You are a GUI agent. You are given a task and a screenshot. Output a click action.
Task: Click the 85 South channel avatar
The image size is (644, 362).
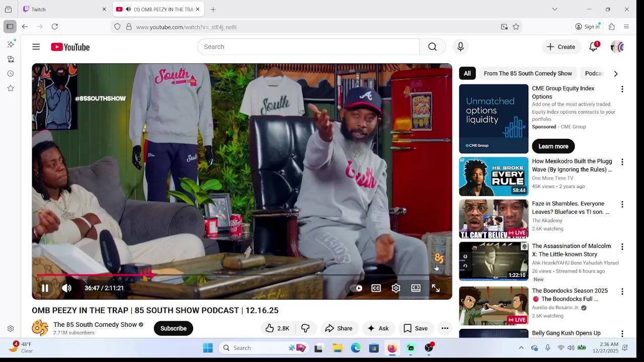(40, 328)
